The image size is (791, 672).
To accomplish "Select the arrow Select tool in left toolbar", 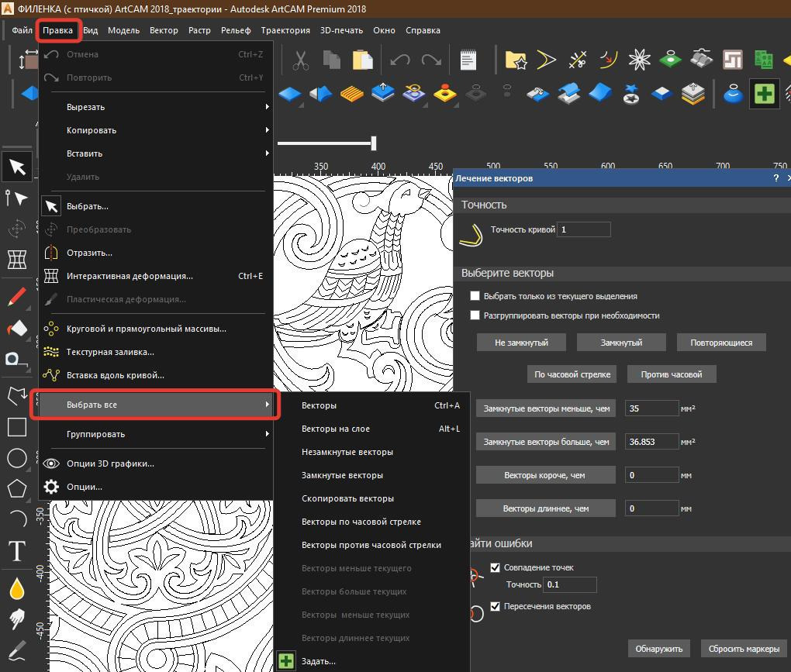I will pos(17,167).
